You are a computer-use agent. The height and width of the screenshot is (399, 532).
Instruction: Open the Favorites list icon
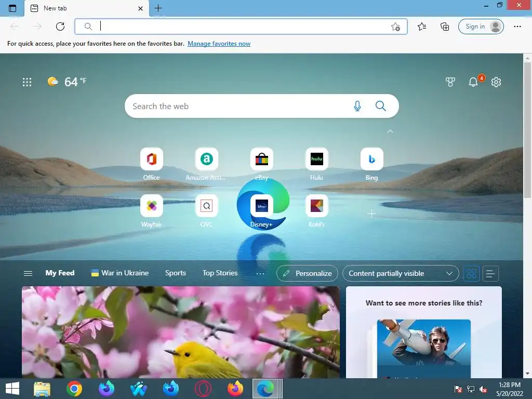pos(422,26)
